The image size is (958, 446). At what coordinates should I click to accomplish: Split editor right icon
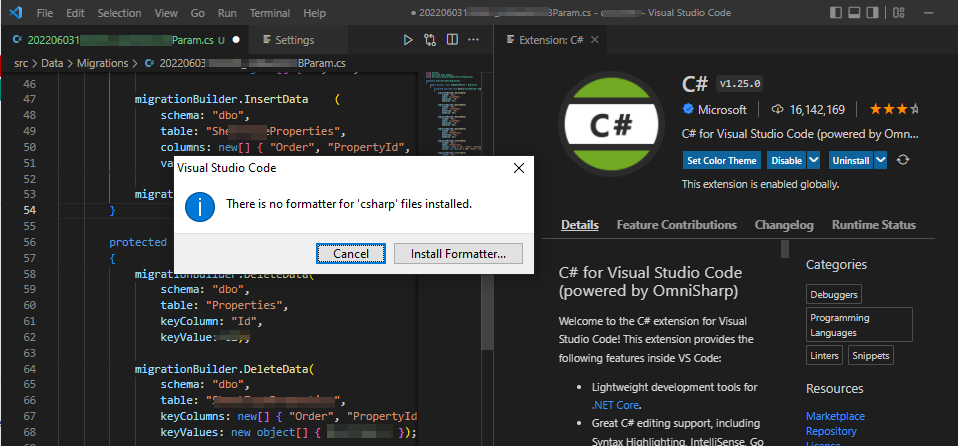click(452, 40)
